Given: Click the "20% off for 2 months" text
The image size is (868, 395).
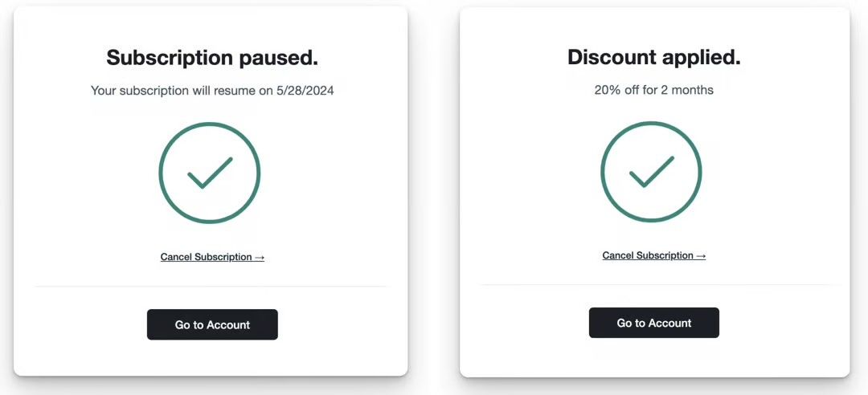Looking at the screenshot, I should 653,90.
